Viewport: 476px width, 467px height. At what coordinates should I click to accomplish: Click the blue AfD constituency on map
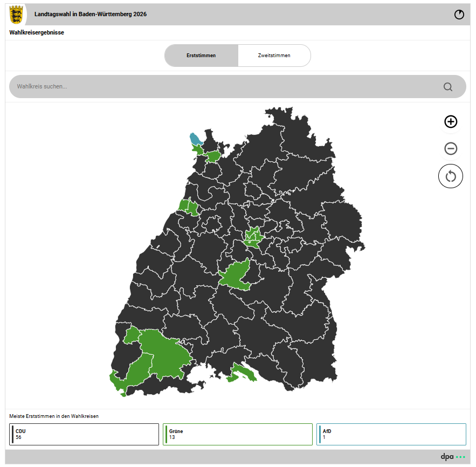point(195,139)
